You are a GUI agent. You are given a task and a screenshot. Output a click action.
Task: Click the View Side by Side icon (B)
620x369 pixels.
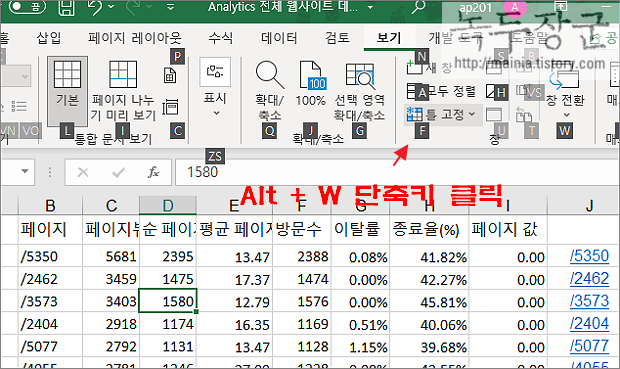(524, 68)
